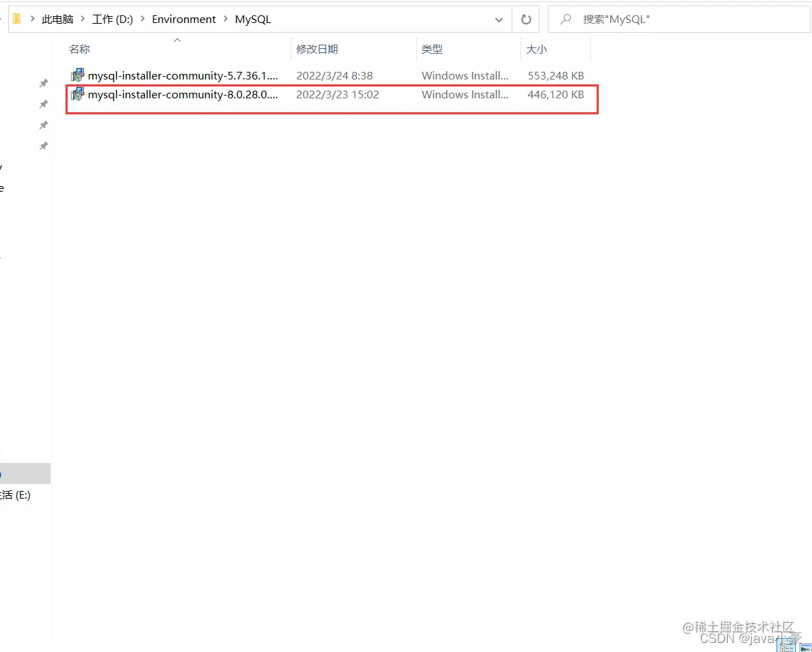Viewport: 812px width, 652px height.
Task: Click 工作 (D:) in the breadcrumb path
Action: (x=112, y=20)
